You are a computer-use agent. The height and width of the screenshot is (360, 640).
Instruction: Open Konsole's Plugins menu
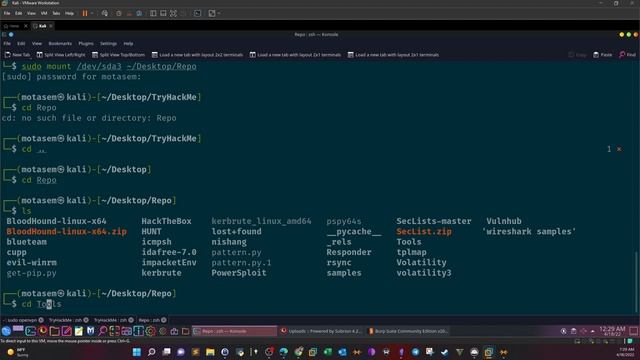[86, 44]
